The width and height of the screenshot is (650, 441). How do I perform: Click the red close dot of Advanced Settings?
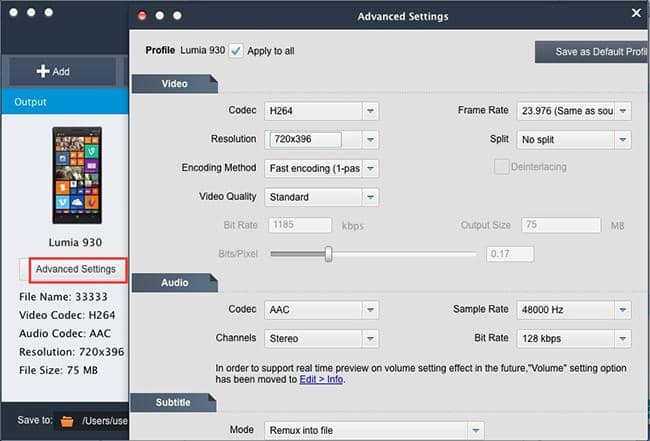[142, 16]
